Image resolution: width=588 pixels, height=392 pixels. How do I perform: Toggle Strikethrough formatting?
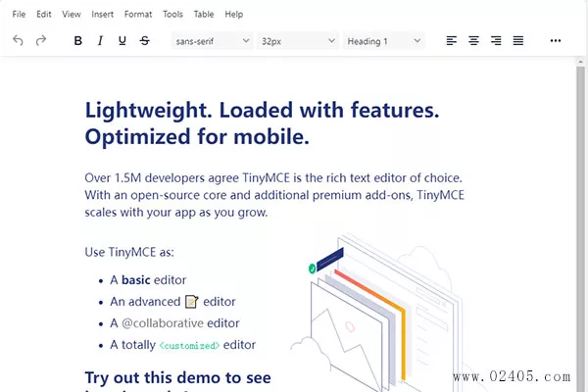pos(145,40)
